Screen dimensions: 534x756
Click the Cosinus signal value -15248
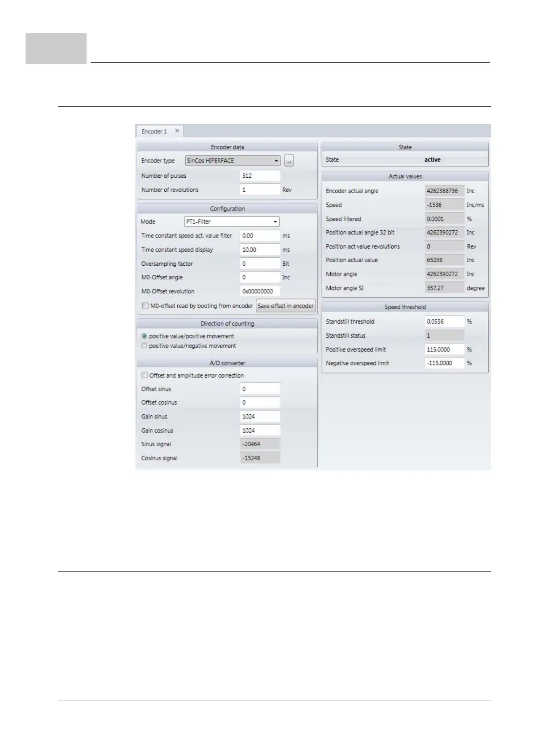coord(260,458)
